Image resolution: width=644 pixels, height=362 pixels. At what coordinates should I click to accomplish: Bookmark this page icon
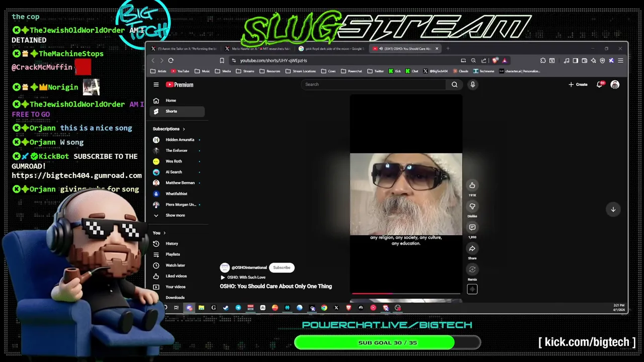coord(222,60)
